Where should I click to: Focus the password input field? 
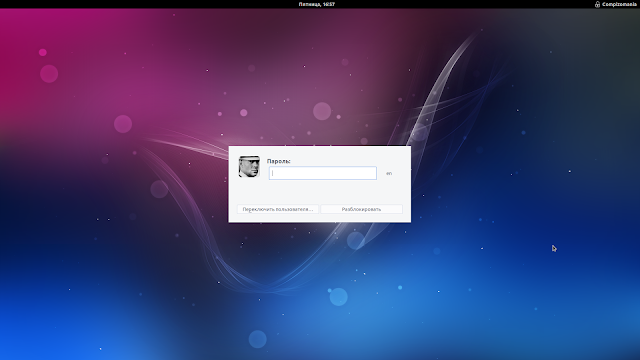322,173
